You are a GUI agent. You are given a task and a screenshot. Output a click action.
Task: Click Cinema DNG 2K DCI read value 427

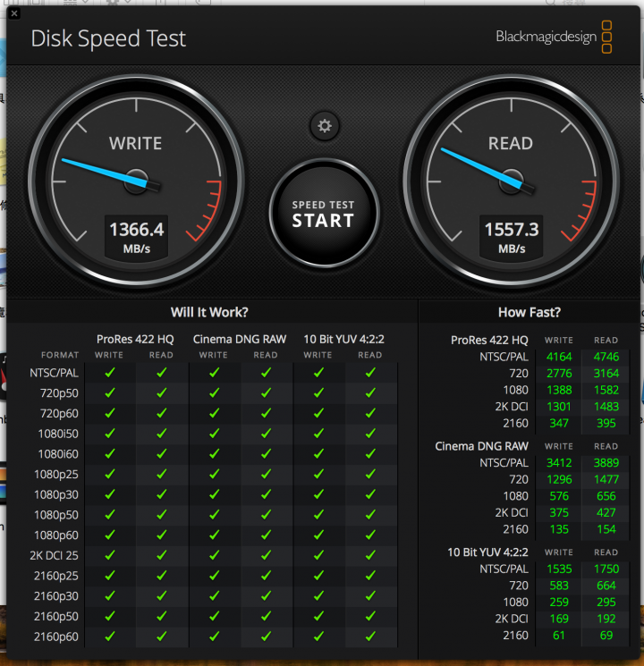tap(606, 512)
